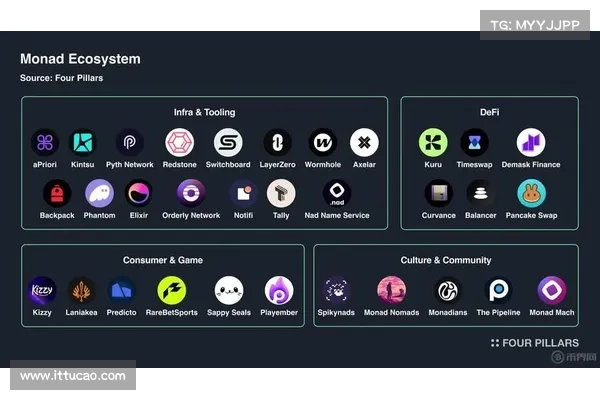This screenshot has width=600, height=400.
Task: Select the Pancake Swap bunny icon
Action: coord(532,193)
